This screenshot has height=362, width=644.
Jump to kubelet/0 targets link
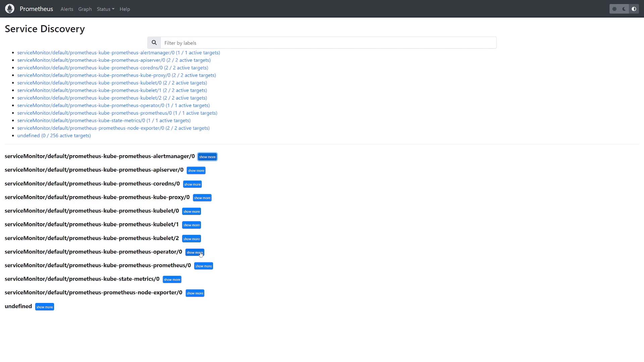tap(112, 83)
